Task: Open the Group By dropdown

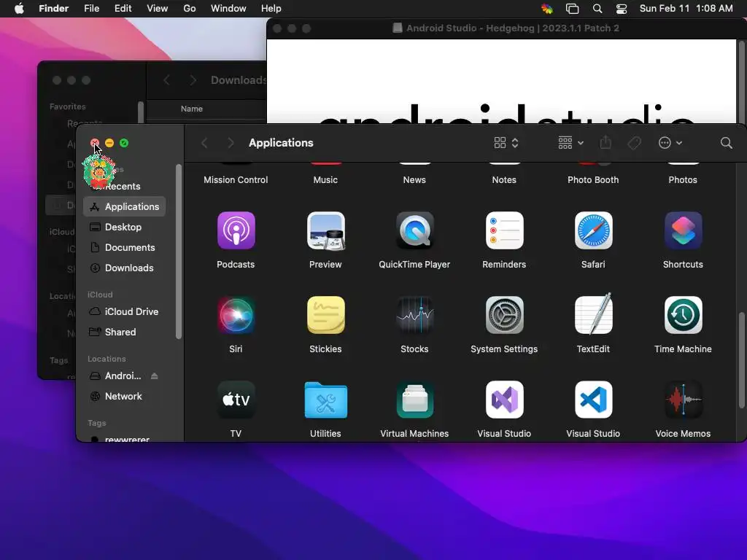Action: coord(570,143)
